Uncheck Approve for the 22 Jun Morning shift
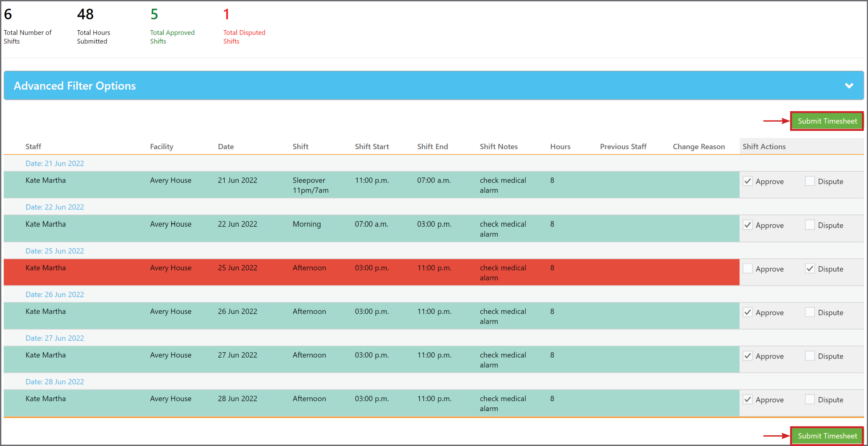 748,225
